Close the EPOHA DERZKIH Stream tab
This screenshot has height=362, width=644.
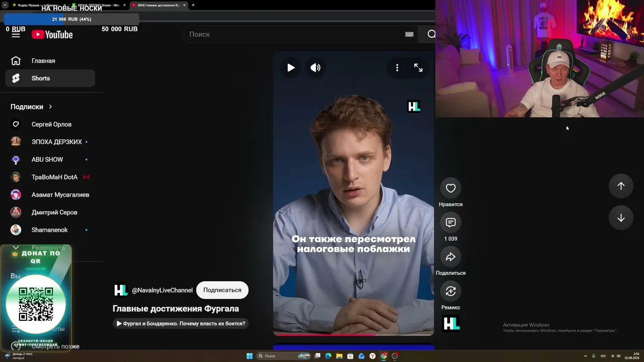(x=124, y=5)
